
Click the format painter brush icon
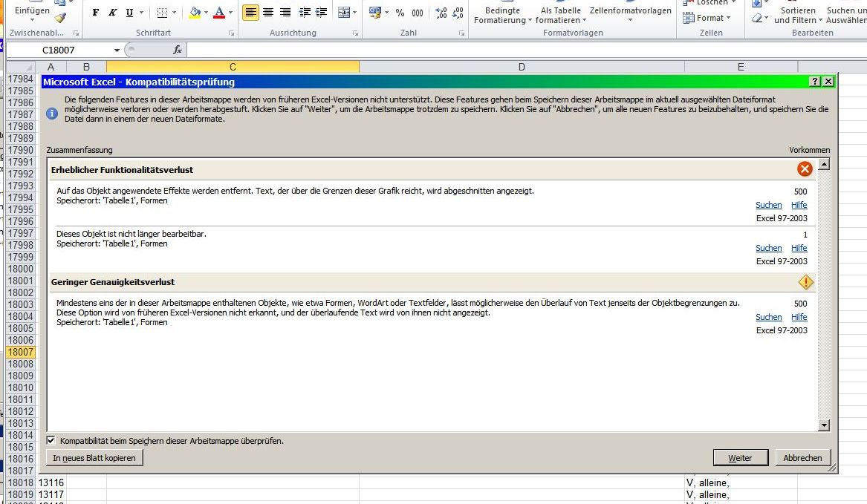pos(60,17)
